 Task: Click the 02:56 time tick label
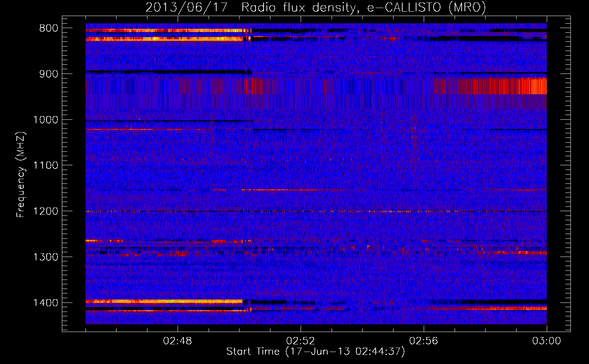click(424, 341)
